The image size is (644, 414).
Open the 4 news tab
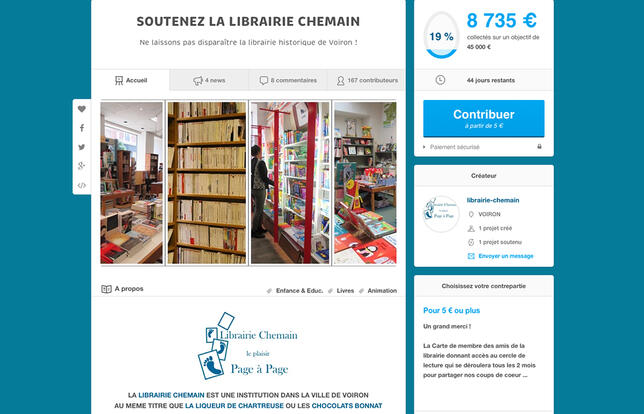coord(209,80)
